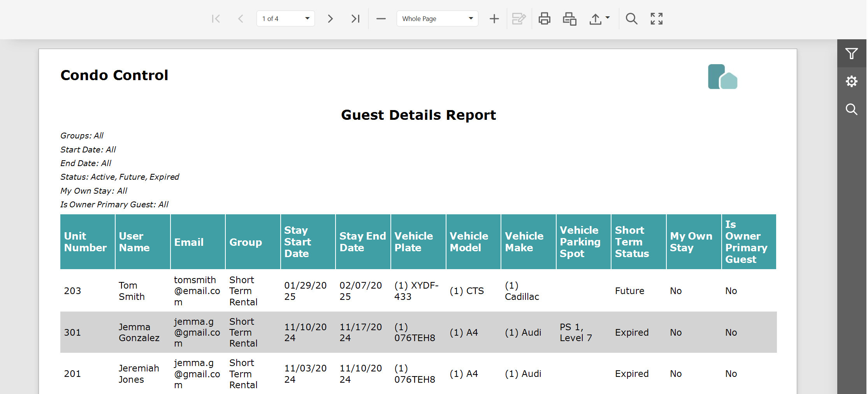Image resolution: width=868 pixels, height=394 pixels.
Task: Go to the next page
Action: tap(330, 19)
